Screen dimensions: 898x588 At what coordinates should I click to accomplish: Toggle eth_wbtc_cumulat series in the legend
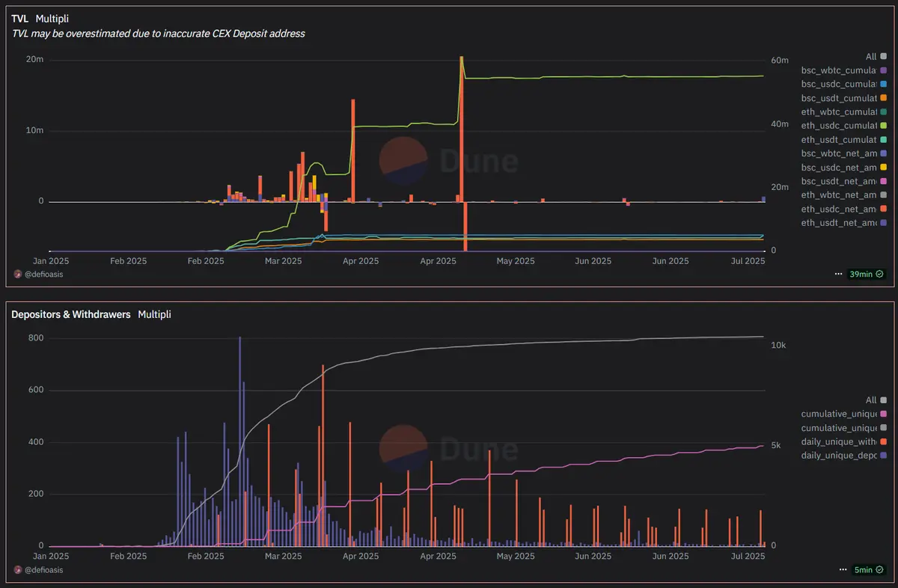coord(843,111)
